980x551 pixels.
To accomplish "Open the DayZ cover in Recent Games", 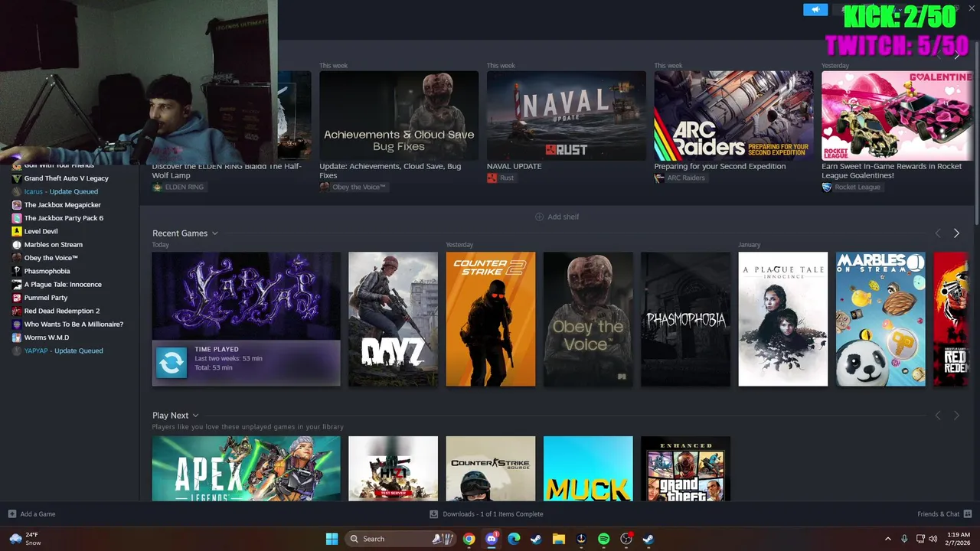I will 393,319.
